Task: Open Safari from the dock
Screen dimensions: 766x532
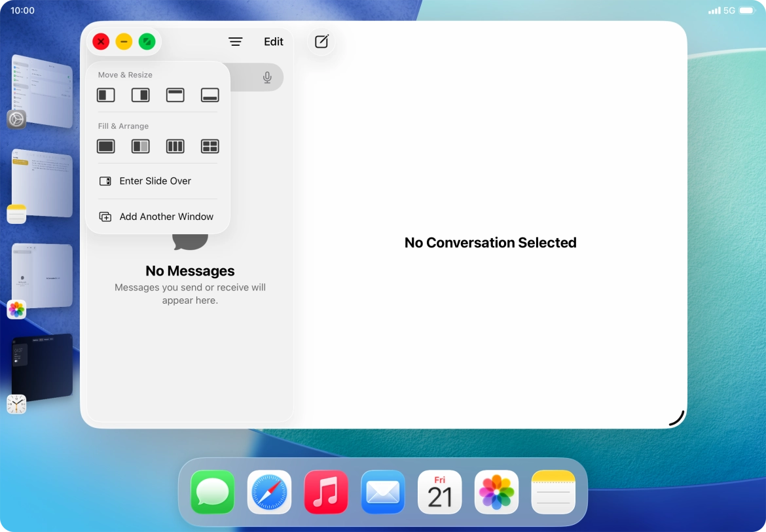Action: pos(269,492)
